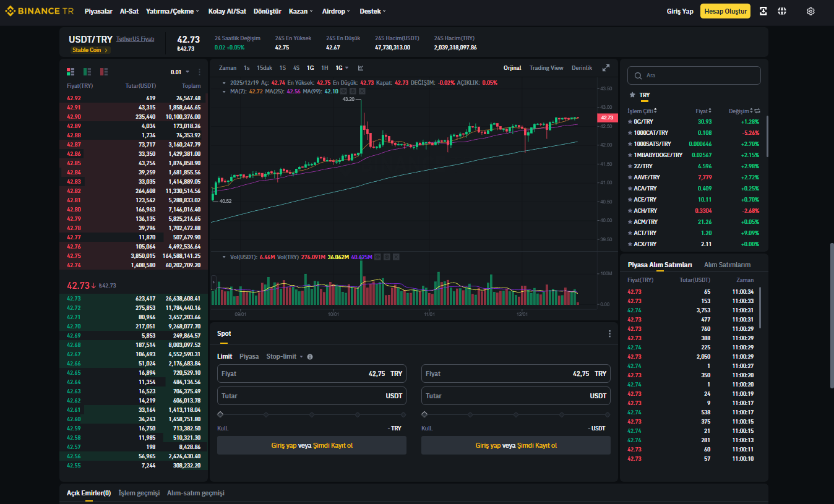Click the Ara search field for pairs
The width and height of the screenshot is (834, 504).
point(694,75)
